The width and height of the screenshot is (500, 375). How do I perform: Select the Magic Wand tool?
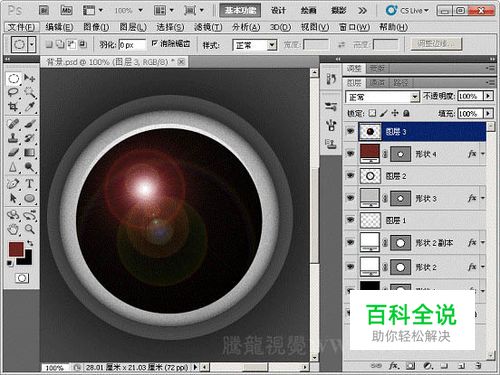click(x=30, y=92)
